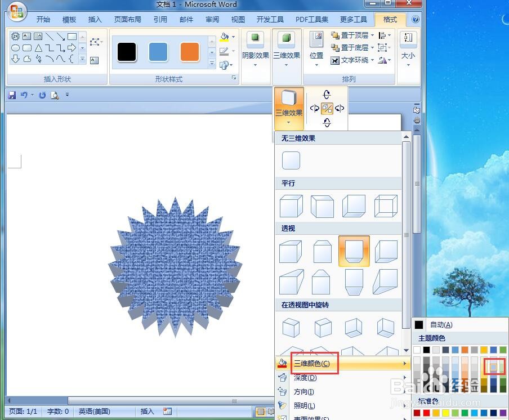
Task: Open Text Wrapping (文字环绕) dropdown
Action: coord(352,60)
